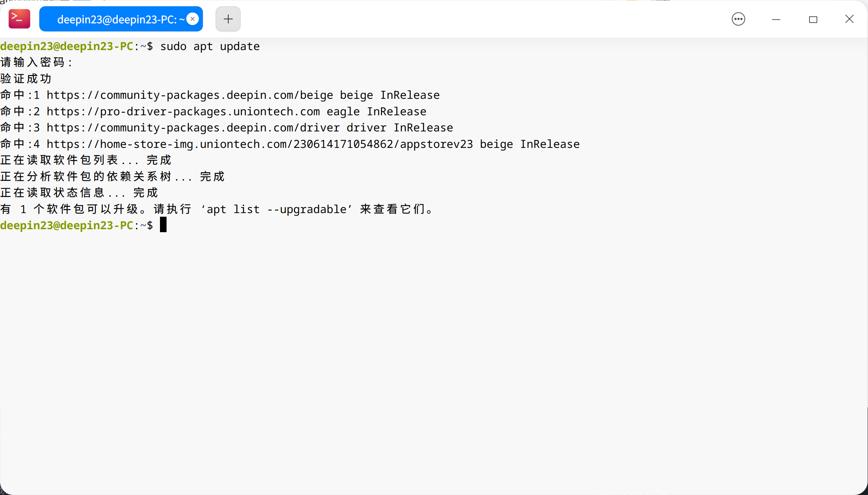Select the deepin23@deepin23-PC tab
This screenshot has width=868, height=495.
tap(116, 19)
